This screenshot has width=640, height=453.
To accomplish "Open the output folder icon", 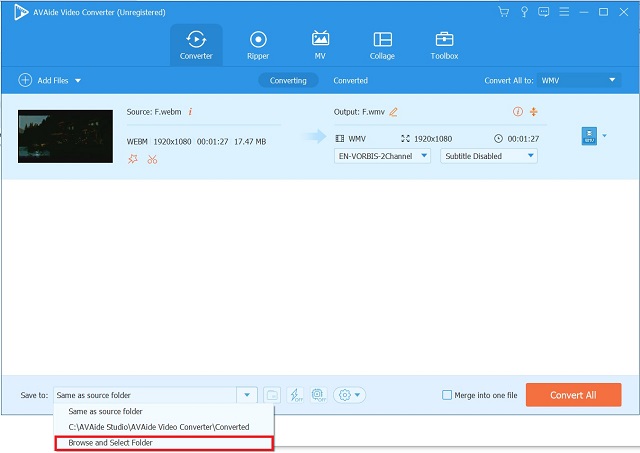I will point(272,395).
